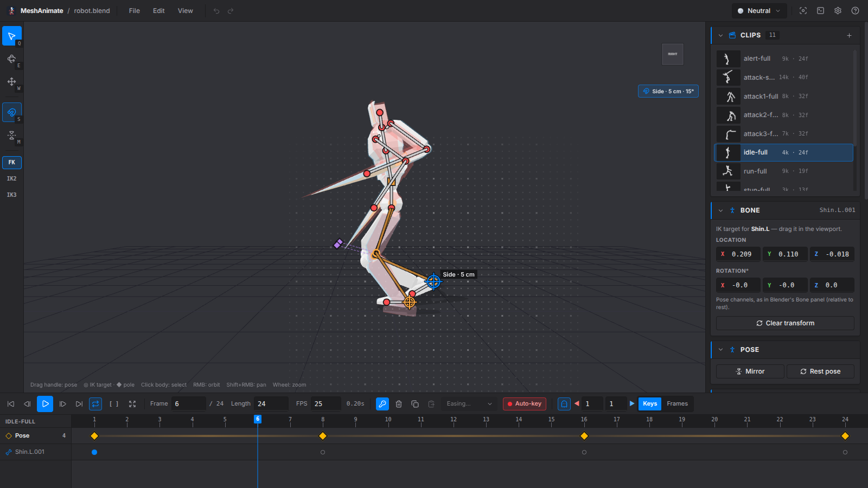
Task: Click the fit-timeline expand arrows icon
Action: click(x=132, y=404)
